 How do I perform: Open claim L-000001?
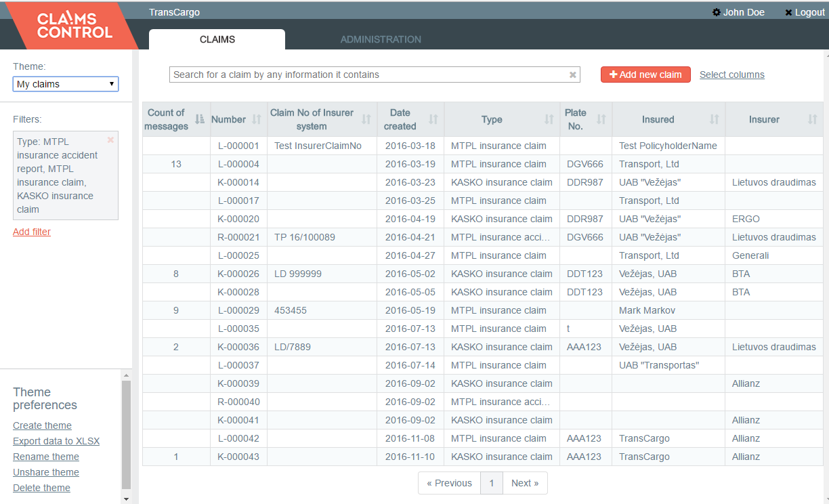pos(238,146)
